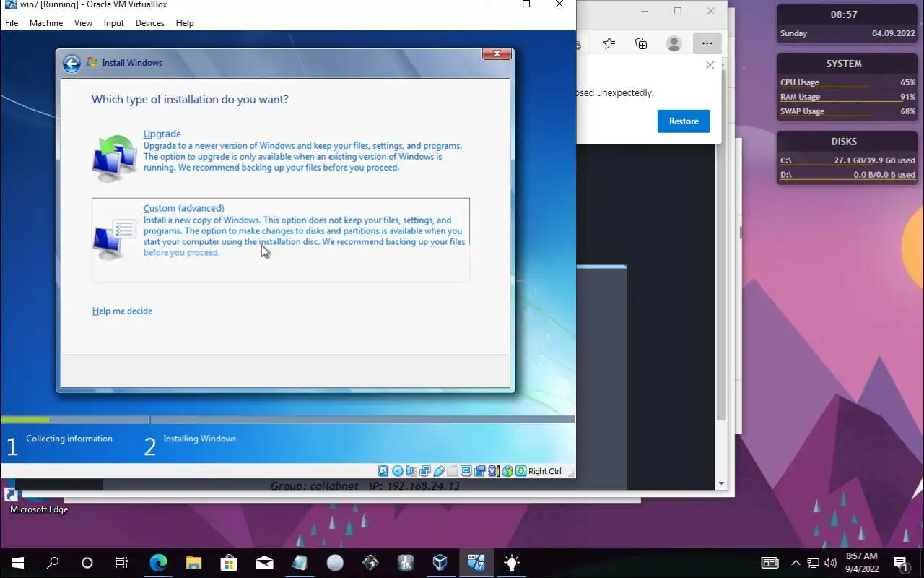
Task: Open the VirtualBox File menu
Action: click(12, 22)
